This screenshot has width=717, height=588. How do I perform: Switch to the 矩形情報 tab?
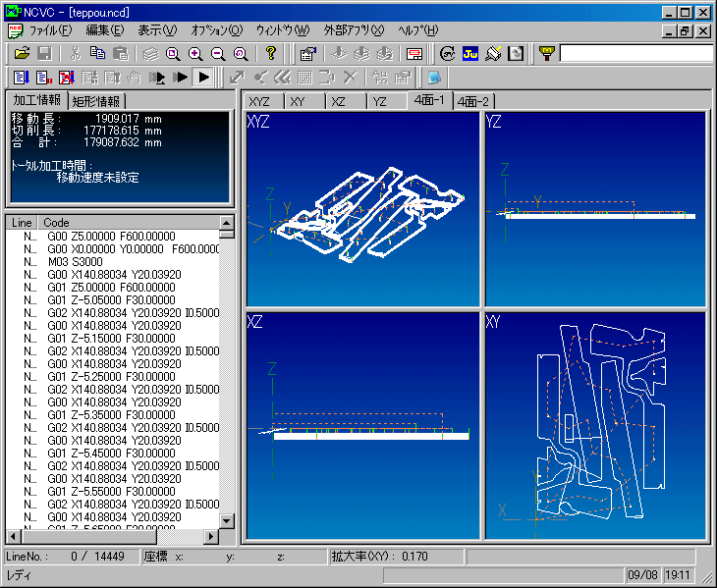point(96,101)
